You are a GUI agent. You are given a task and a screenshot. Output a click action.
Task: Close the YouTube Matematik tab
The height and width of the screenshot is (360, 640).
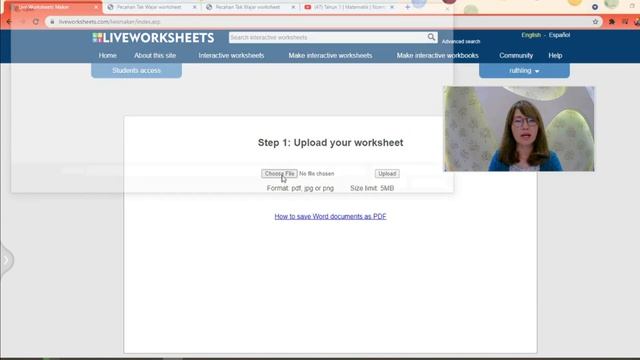point(392,7)
